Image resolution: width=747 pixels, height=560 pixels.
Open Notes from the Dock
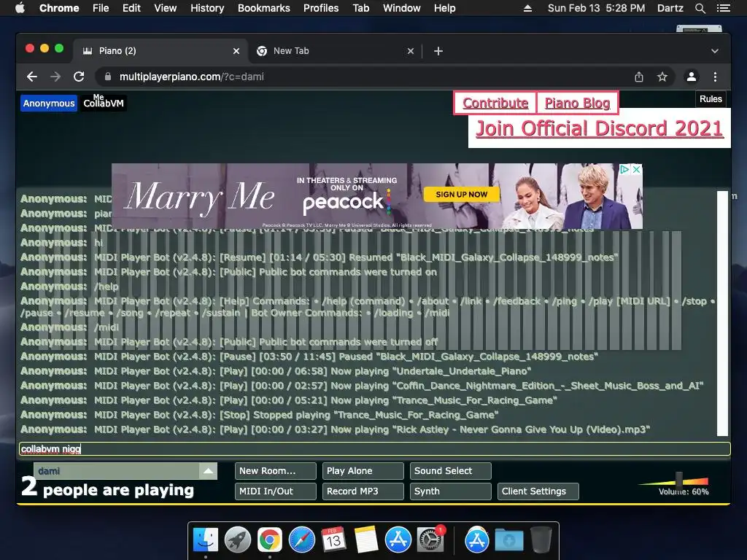click(x=366, y=540)
